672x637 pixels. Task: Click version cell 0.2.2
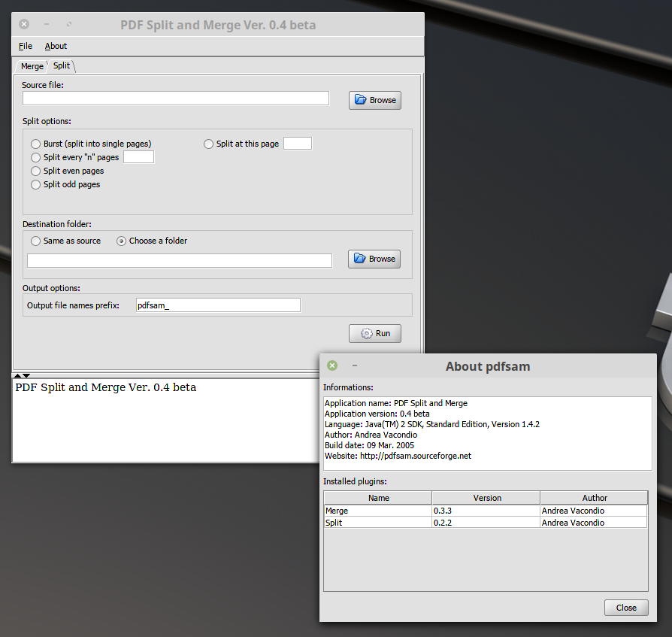point(486,523)
